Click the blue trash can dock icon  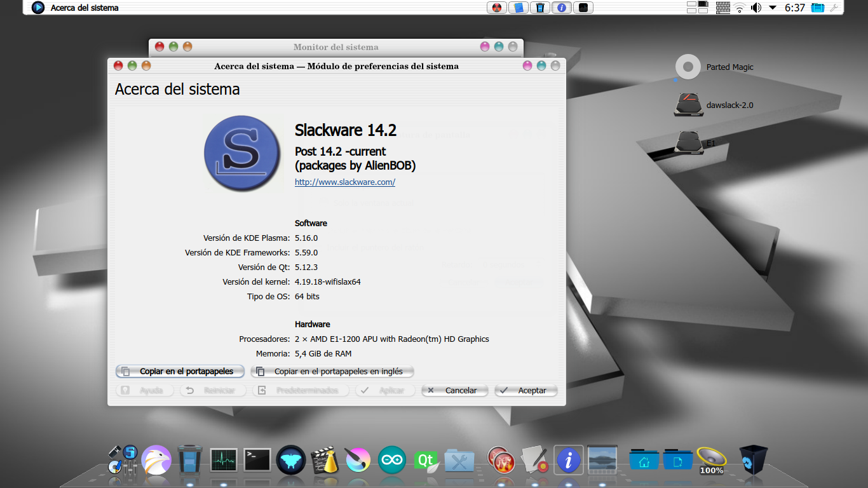pyautogui.click(x=190, y=460)
